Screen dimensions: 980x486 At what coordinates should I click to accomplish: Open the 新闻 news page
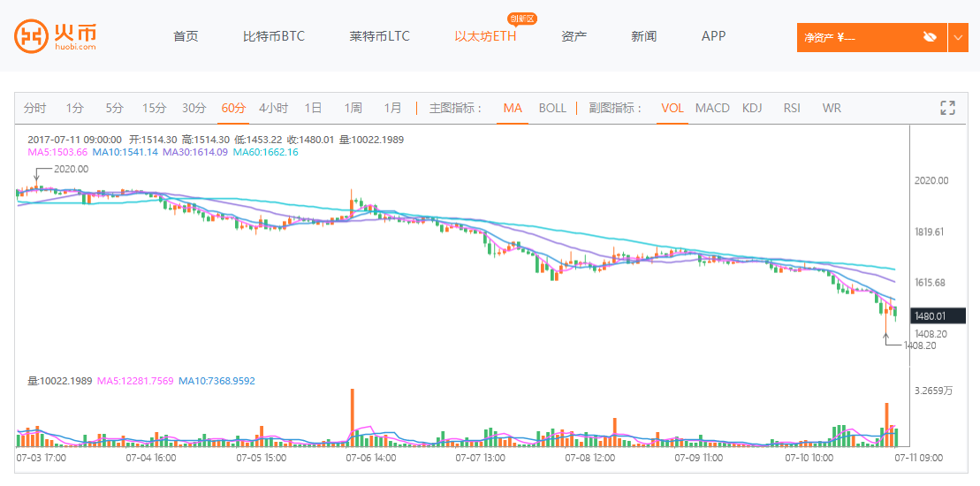tap(643, 36)
